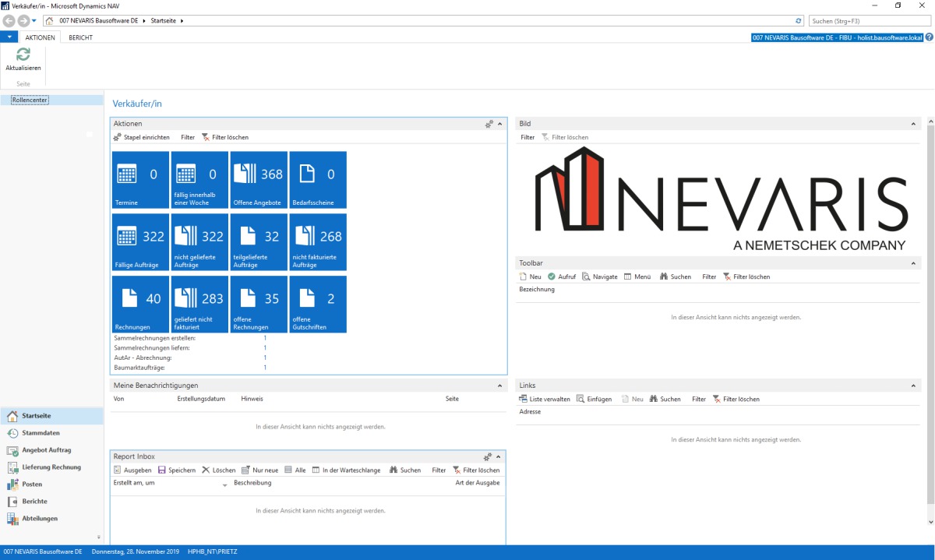Open the AKTIONEN ribbon tab
Viewport: 935px width, 560px height.
point(39,37)
